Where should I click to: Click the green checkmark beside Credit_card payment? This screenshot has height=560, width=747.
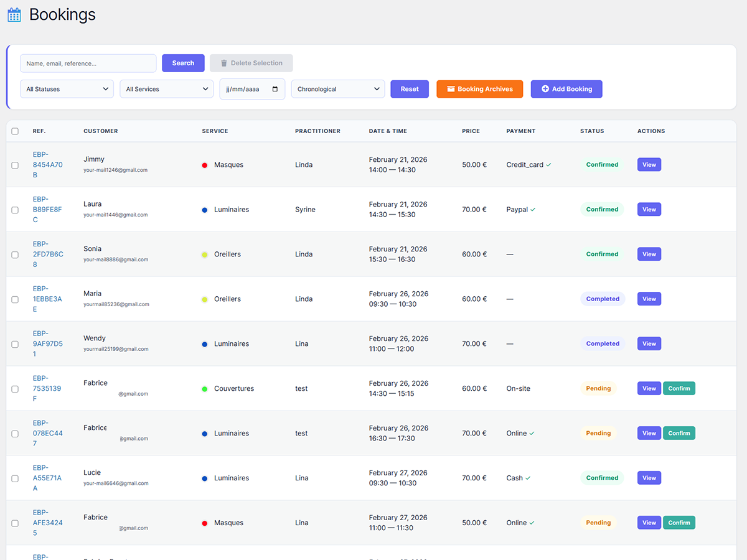click(549, 165)
